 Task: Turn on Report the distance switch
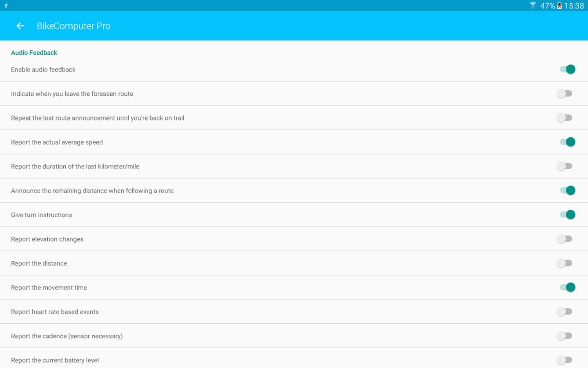[564, 263]
